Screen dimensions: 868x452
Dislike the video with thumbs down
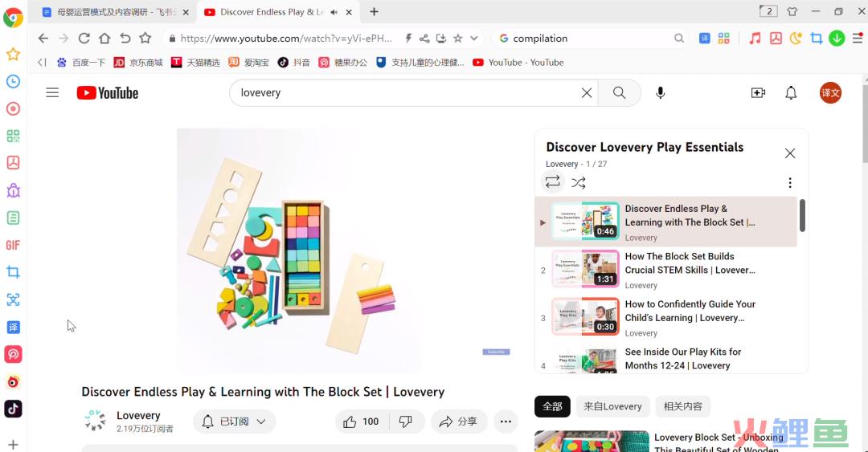click(x=406, y=421)
